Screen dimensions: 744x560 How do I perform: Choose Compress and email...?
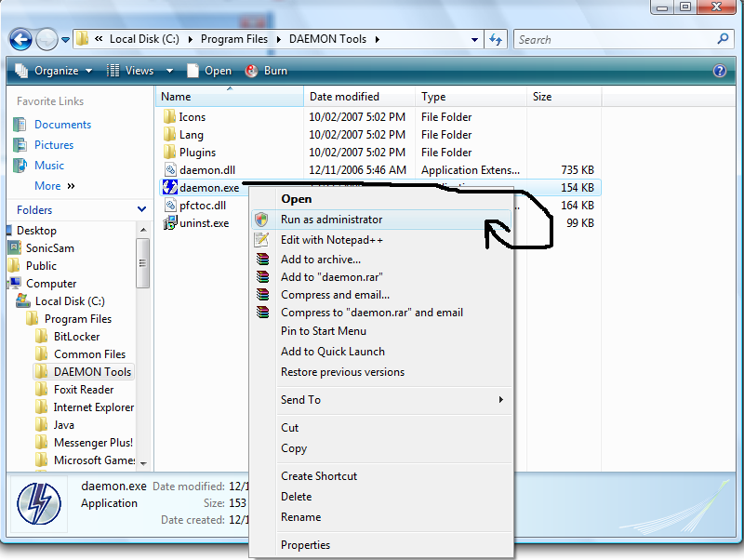point(381,295)
